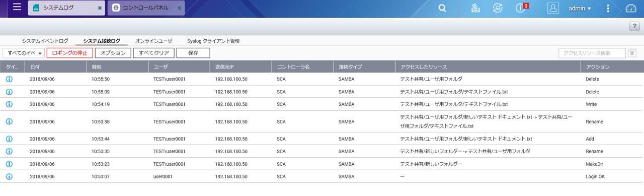Click 保存 button
This screenshot has width=644, height=196.
point(193,53)
